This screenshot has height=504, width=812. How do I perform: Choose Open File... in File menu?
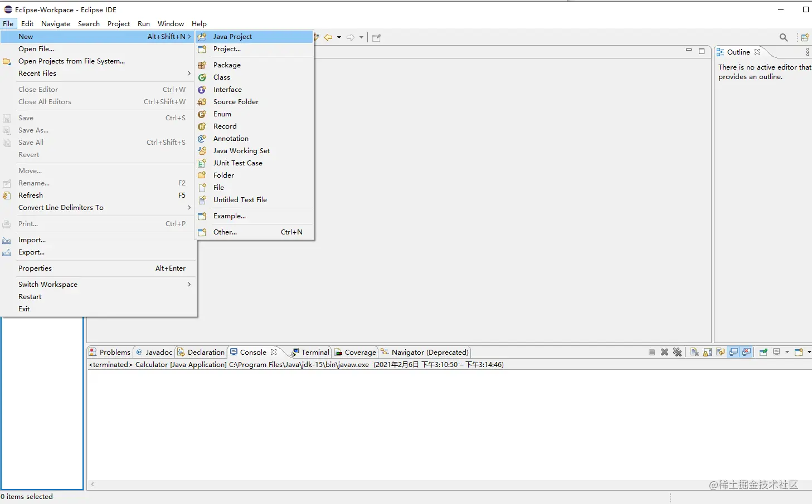(x=98, y=48)
